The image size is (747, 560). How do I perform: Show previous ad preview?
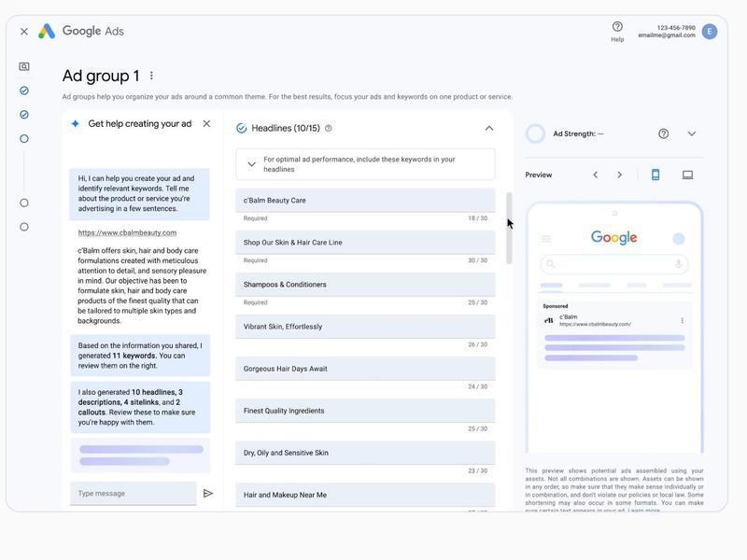tap(596, 175)
